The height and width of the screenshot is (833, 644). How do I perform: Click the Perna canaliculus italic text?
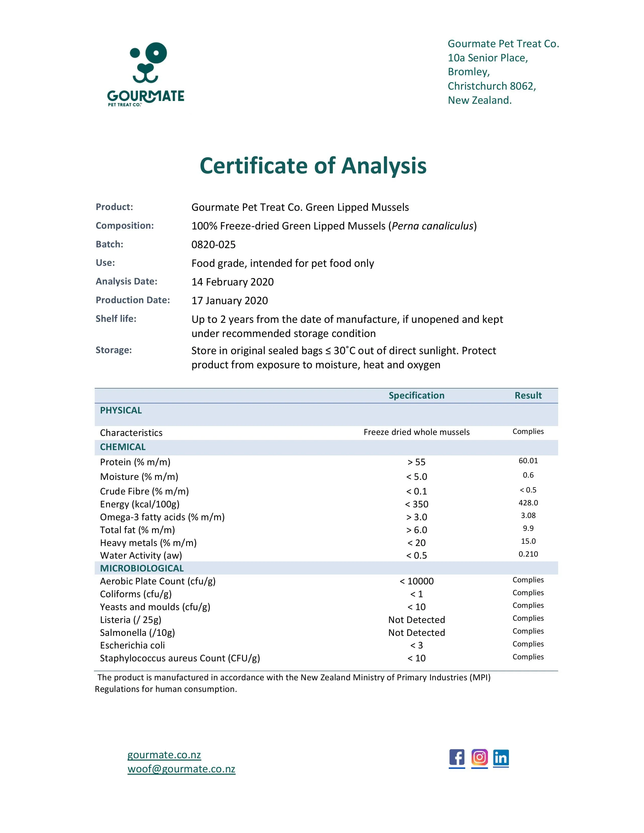432,226
